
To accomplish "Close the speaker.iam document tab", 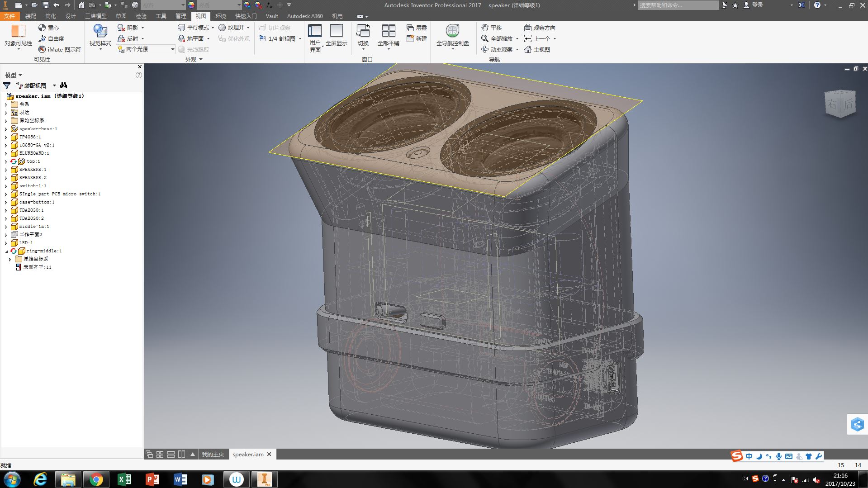I will (270, 454).
